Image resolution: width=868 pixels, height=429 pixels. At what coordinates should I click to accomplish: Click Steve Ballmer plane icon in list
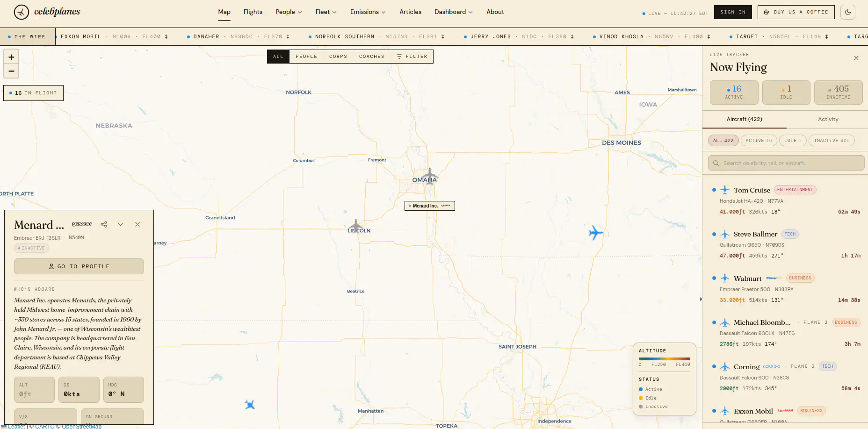point(725,234)
